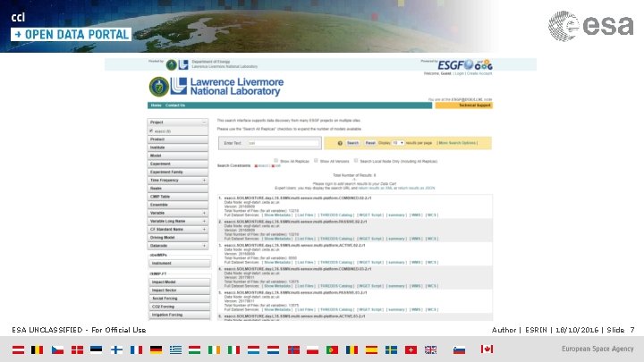Click the Swiss flag icon
The image size is (644, 362).
[411, 349]
